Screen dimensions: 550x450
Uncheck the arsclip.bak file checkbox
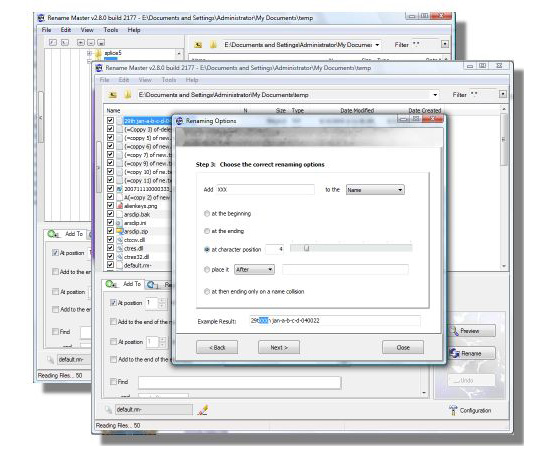[110, 214]
